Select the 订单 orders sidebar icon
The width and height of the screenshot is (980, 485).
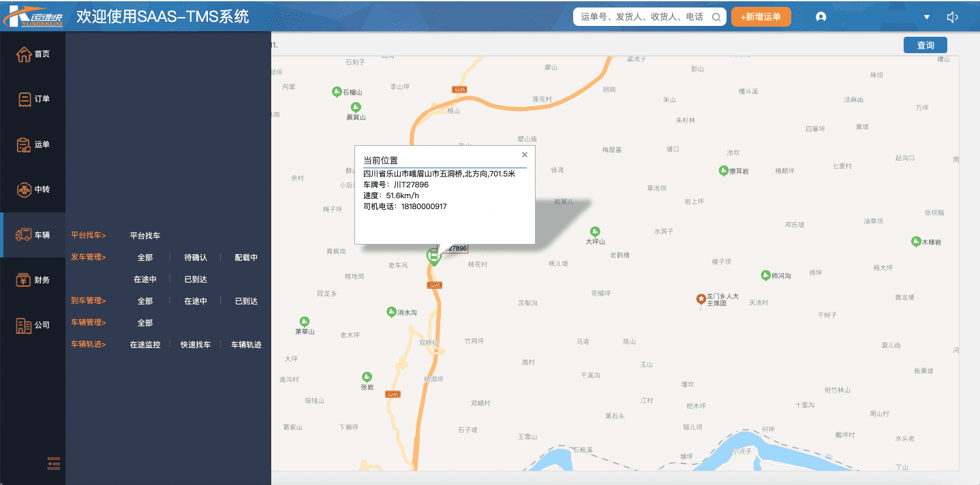pos(25,99)
